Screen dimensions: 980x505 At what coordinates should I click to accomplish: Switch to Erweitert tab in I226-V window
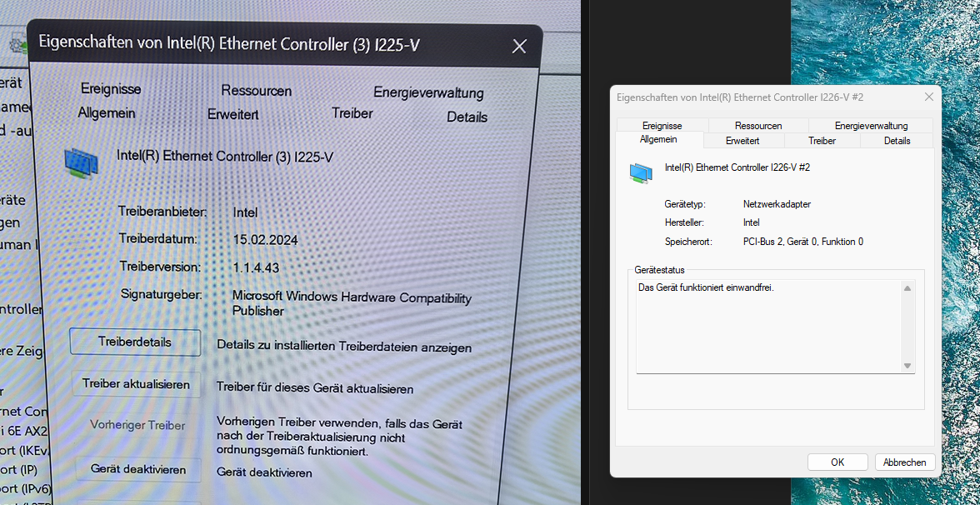tap(742, 141)
